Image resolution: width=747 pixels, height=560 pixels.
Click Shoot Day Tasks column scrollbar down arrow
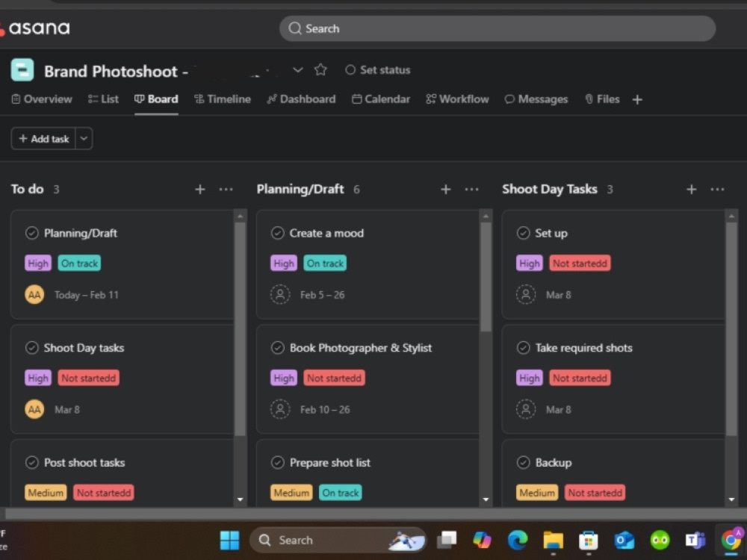point(732,500)
